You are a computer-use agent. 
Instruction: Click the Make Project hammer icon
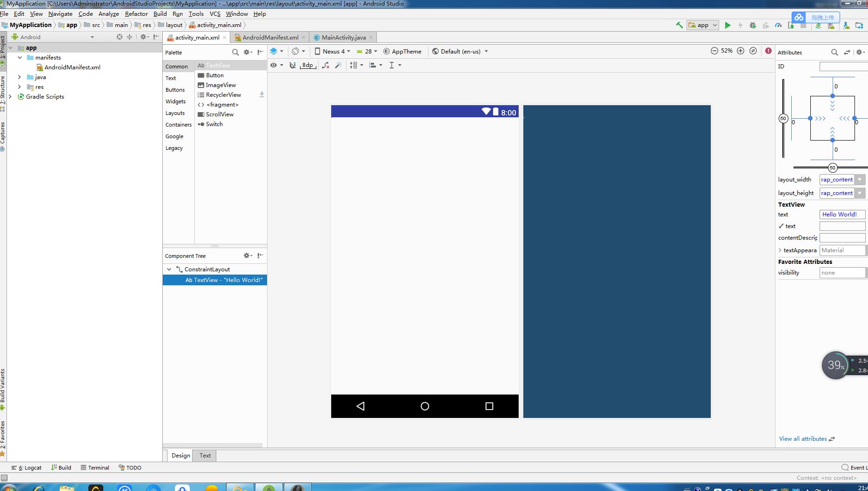point(679,25)
